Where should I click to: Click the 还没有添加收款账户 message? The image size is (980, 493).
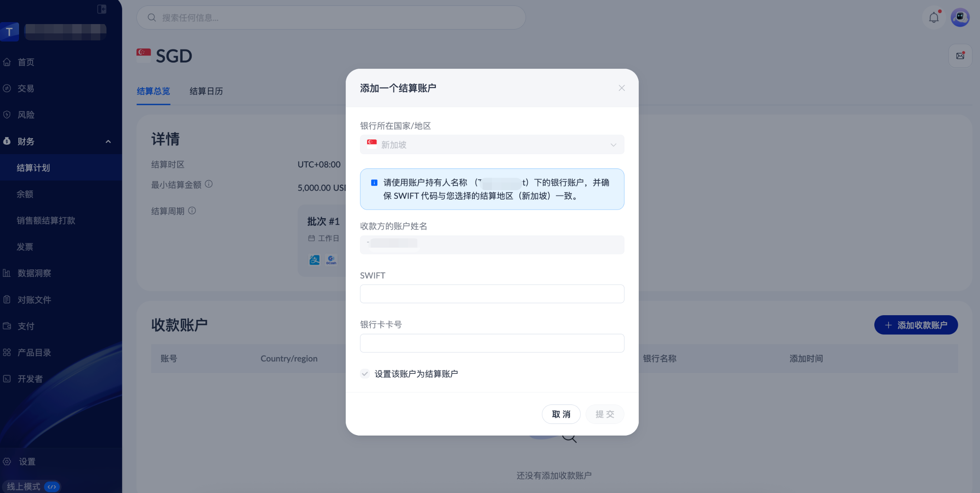click(x=554, y=476)
